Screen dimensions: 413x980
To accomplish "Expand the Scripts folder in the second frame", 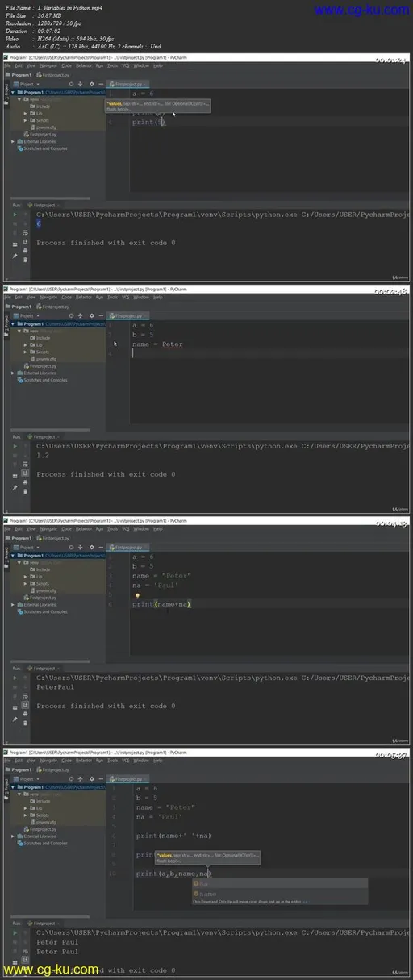I will [25, 352].
